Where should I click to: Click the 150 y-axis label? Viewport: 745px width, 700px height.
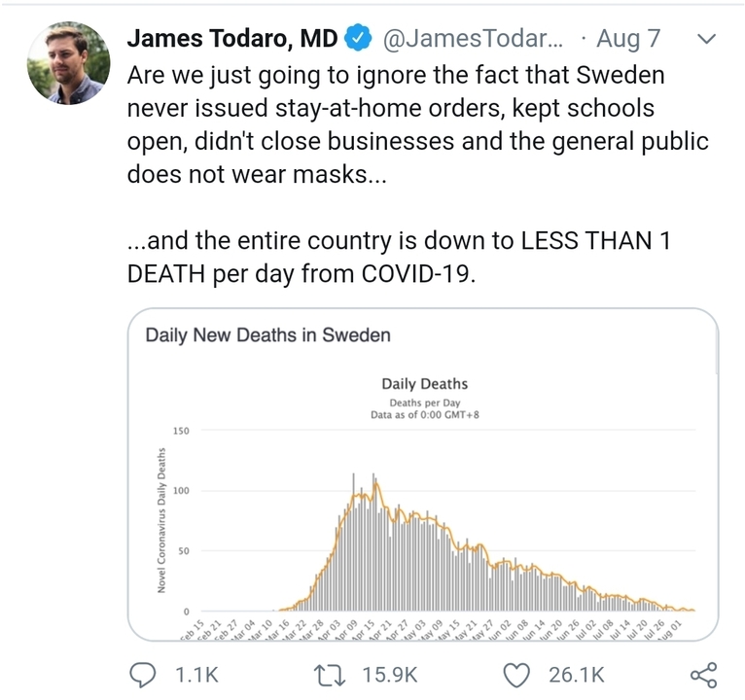point(181,431)
